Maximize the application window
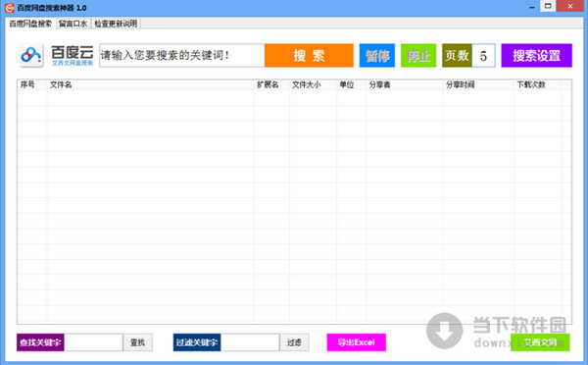The height and width of the screenshot is (365, 588). (548, 6)
